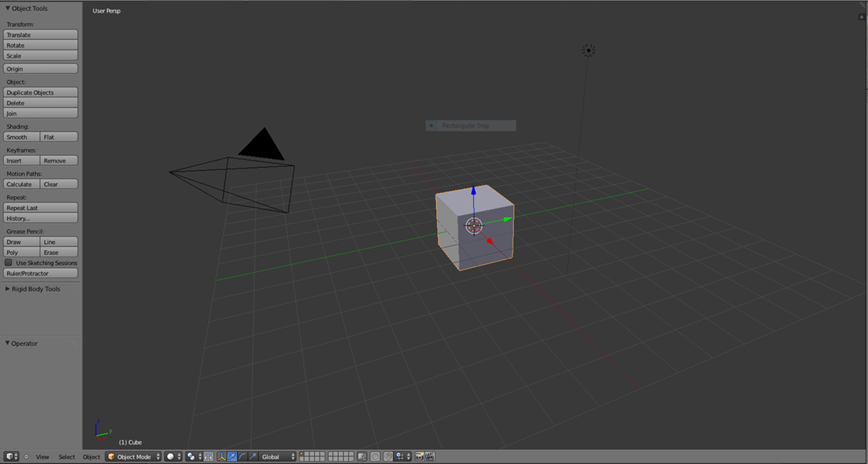Open the Global orientation dropdown
The image size is (868, 464).
coord(278,457)
